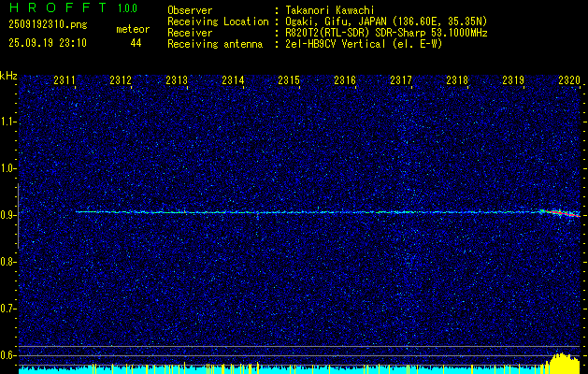Screen dimensions: 588x374
Task: Click time marker 2315
Action: tap(289, 80)
